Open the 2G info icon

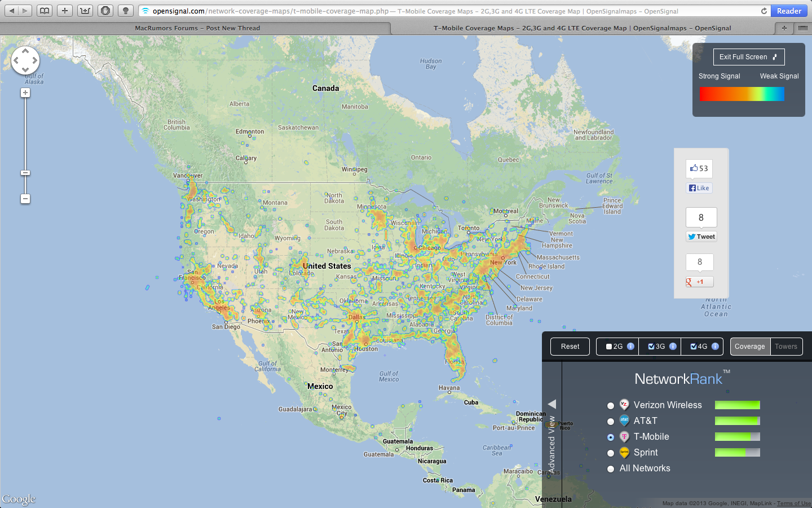[x=630, y=347]
